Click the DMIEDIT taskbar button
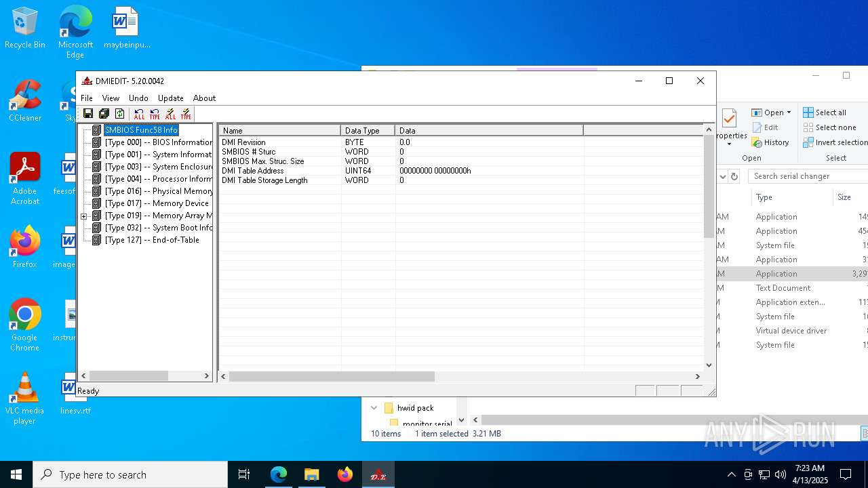 (378, 474)
